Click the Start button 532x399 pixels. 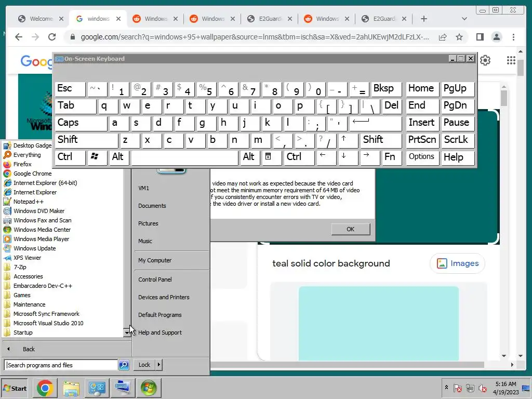[x=15, y=389]
